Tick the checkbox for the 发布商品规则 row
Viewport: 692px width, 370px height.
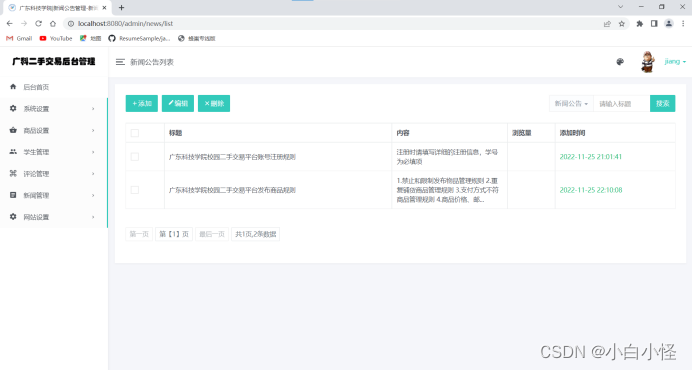pos(135,190)
